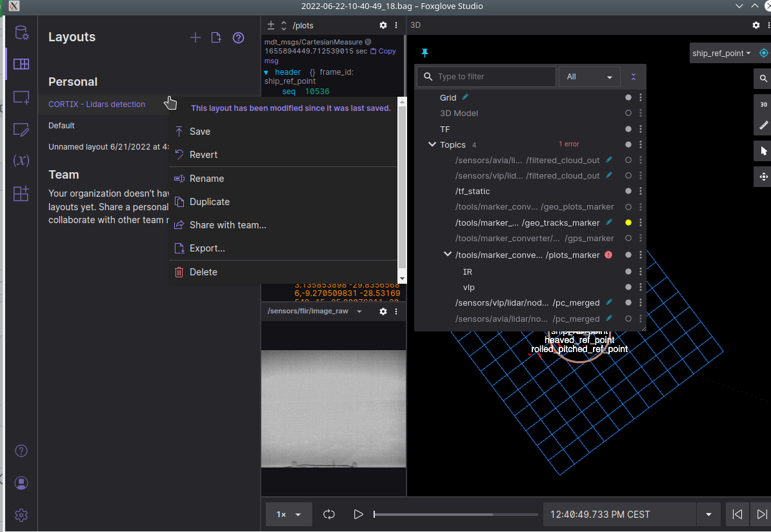This screenshot has height=532, width=771.
Task: Open the ship_ref_point frame dropdown
Action: [x=722, y=53]
